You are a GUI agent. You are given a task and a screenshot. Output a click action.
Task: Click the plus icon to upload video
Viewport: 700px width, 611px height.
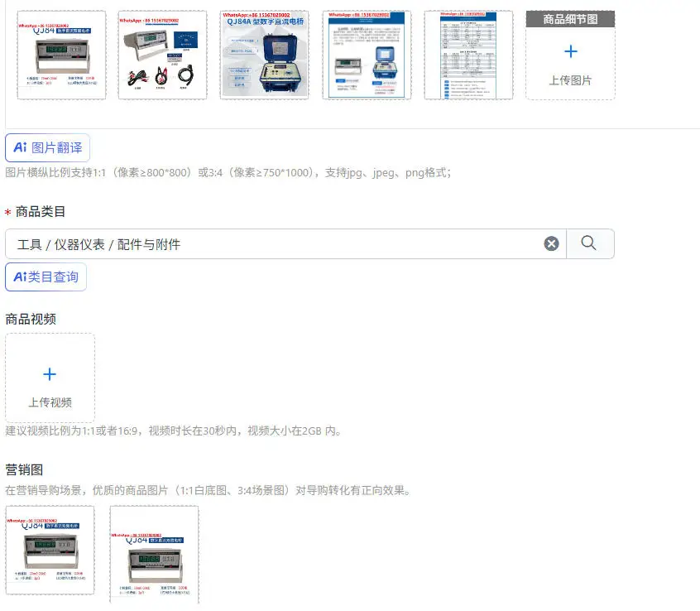pos(50,374)
